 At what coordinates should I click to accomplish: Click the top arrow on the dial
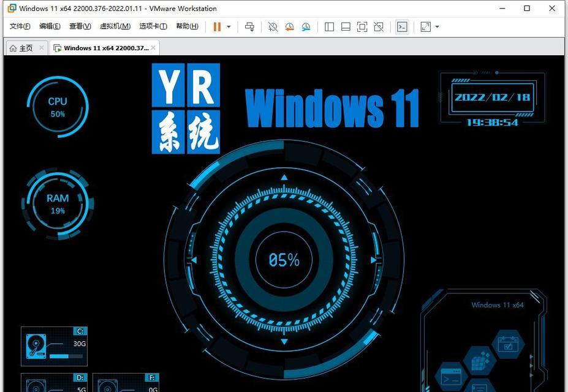pyautogui.click(x=284, y=178)
